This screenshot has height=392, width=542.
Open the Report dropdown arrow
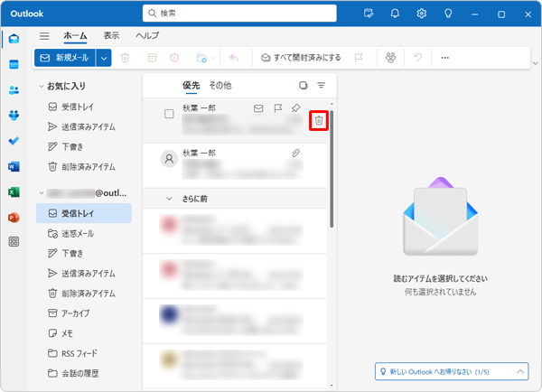tap(186, 58)
